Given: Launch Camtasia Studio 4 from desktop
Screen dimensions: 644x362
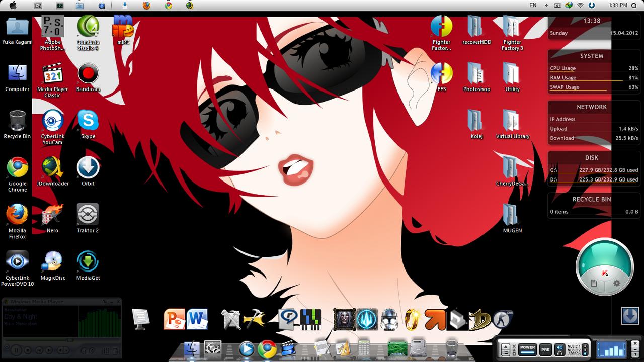Looking at the screenshot, I should [88, 28].
